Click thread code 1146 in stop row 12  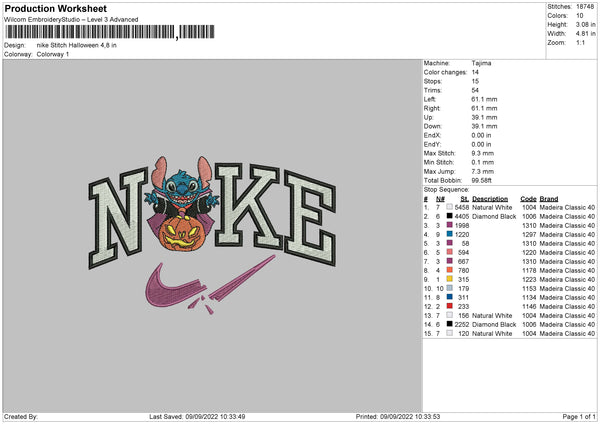(529, 307)
